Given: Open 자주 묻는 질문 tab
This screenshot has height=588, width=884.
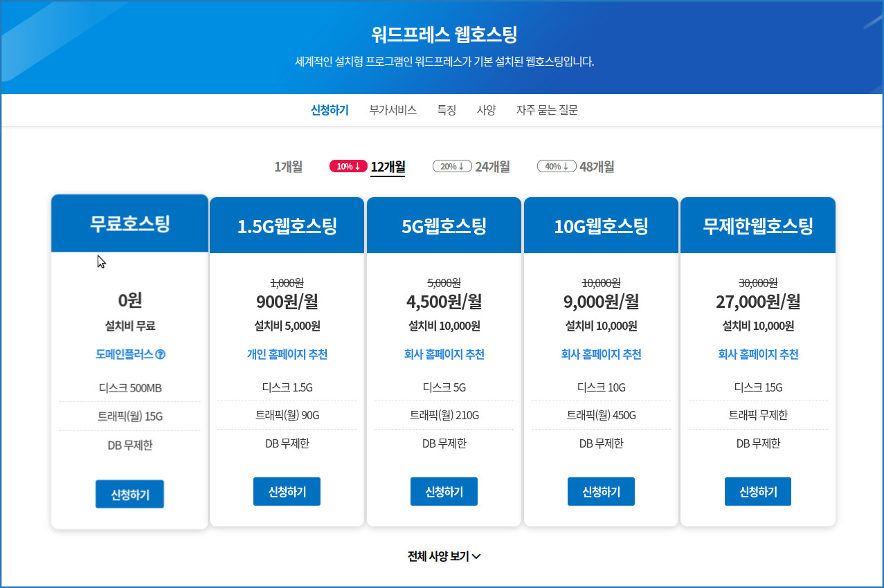Looking at the screenshot, I should [x=547, y=110].
